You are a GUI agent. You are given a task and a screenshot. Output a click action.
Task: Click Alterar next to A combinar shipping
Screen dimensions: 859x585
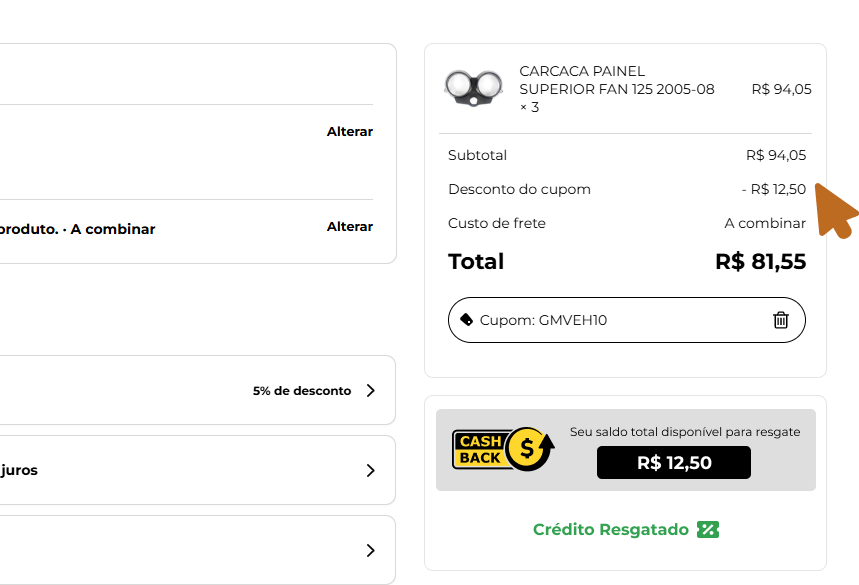350,226
